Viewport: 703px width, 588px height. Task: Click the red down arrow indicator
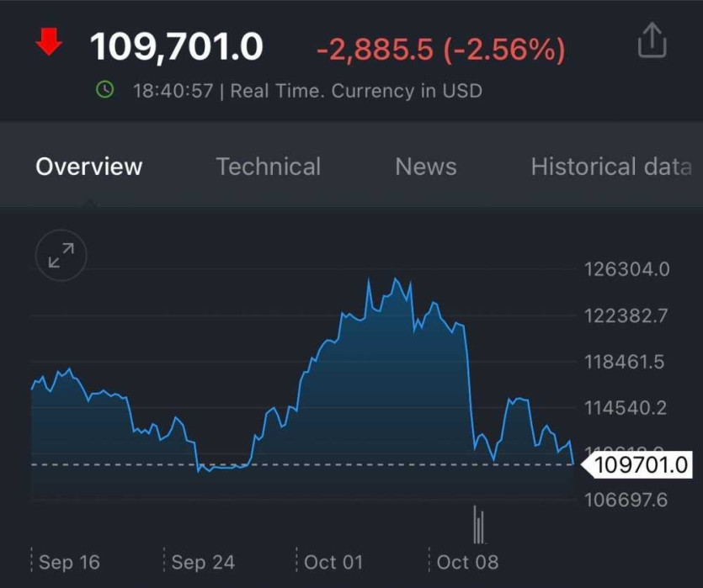[49, 42]
